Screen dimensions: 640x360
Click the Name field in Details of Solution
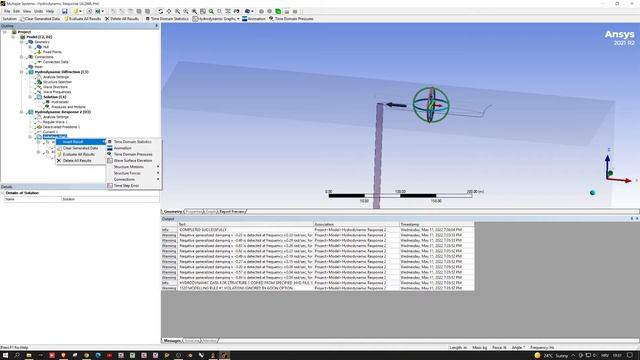[x=110, y=199]
